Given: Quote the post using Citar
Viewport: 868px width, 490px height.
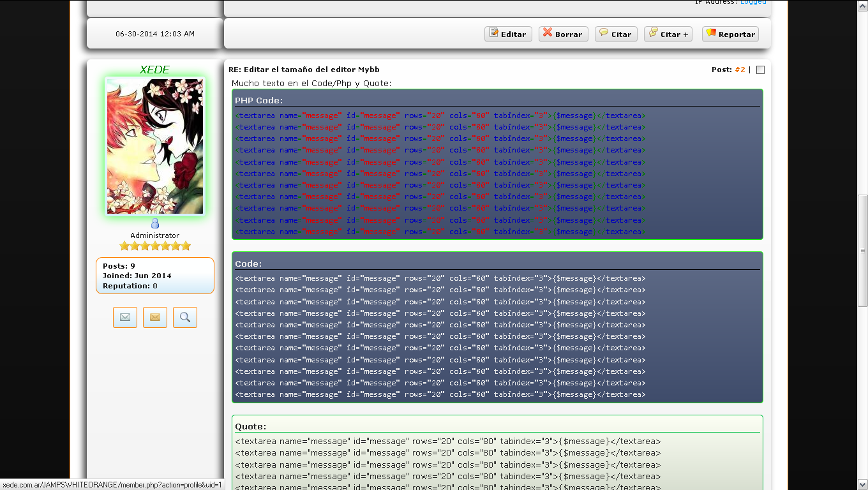Looking at the screenshot, I should pos(615,34).
